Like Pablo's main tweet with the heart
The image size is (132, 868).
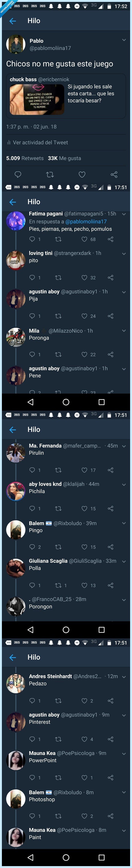coord(82,175)
